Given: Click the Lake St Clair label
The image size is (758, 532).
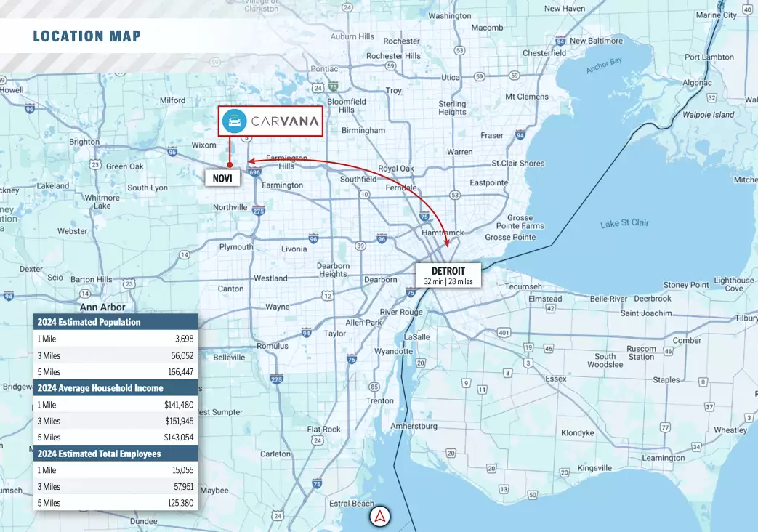Looking at the screenshot, I should [x=624, y=223].
